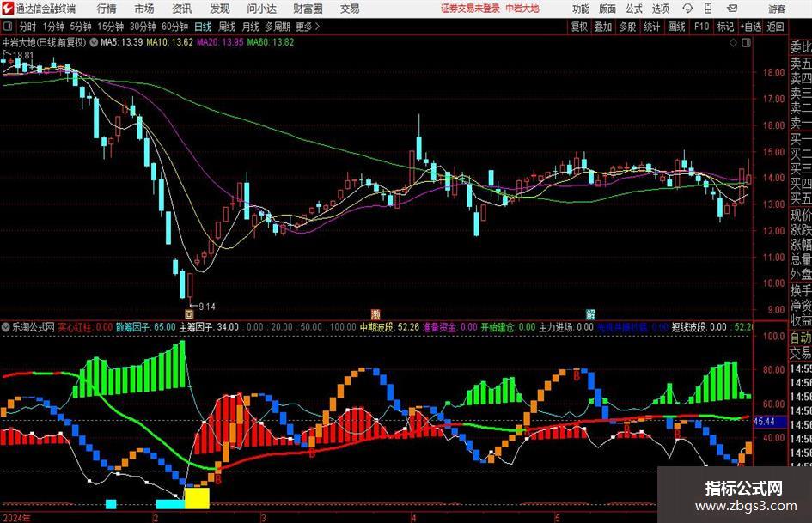Switch to 60分钟 period

(174, 27)
